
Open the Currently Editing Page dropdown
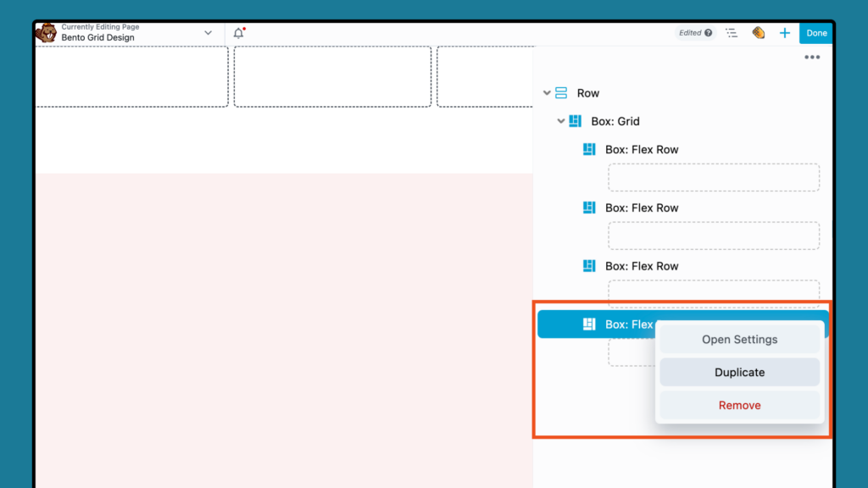coord(208,32)
